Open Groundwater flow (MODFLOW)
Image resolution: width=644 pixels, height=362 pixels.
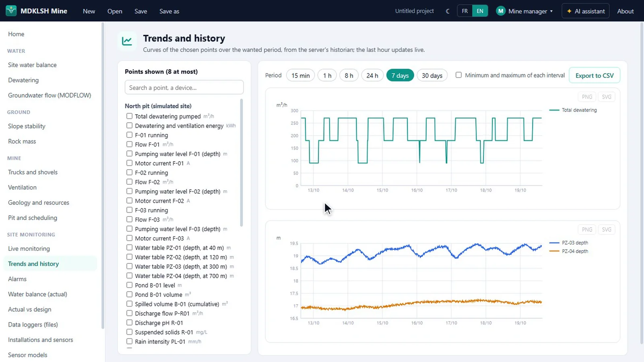coord(50,95)
